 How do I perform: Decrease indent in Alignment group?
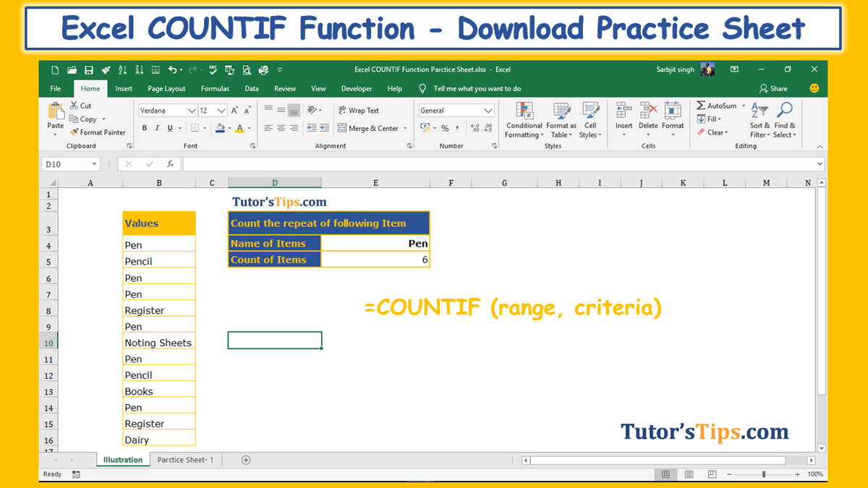[312, 128]
